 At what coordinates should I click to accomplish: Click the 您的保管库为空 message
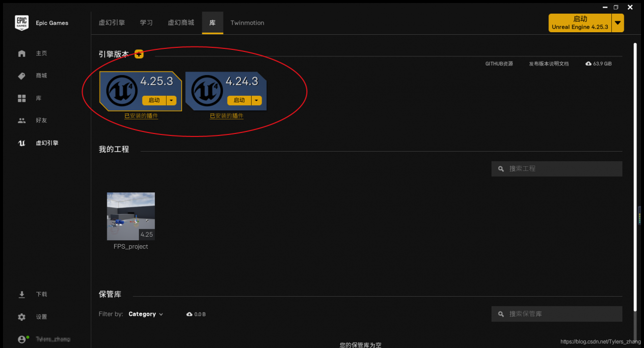tap(360, 345)
